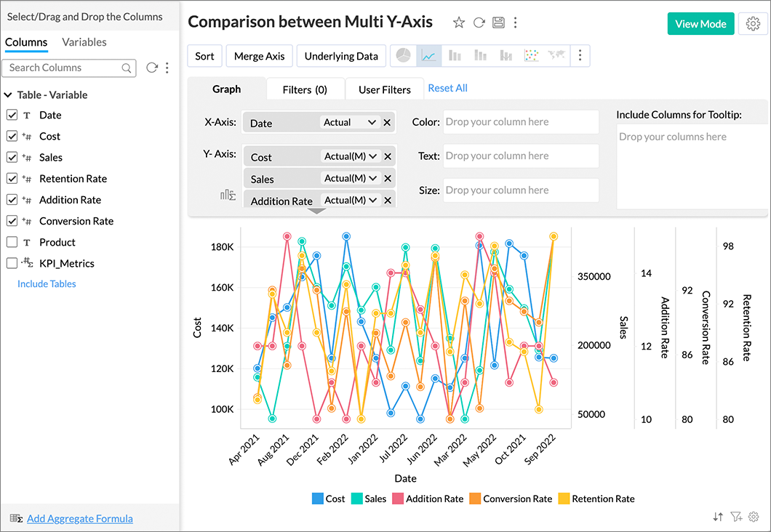The height and width of the screenshot is (532, 771).
Task: Save the report with disk icon
Action: [x=498, y=23]
